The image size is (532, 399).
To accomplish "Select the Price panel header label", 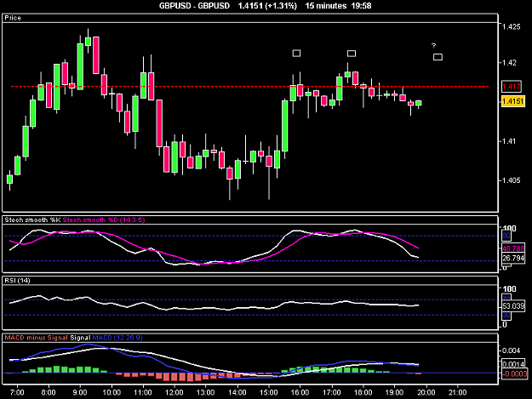I will (13, 18).
